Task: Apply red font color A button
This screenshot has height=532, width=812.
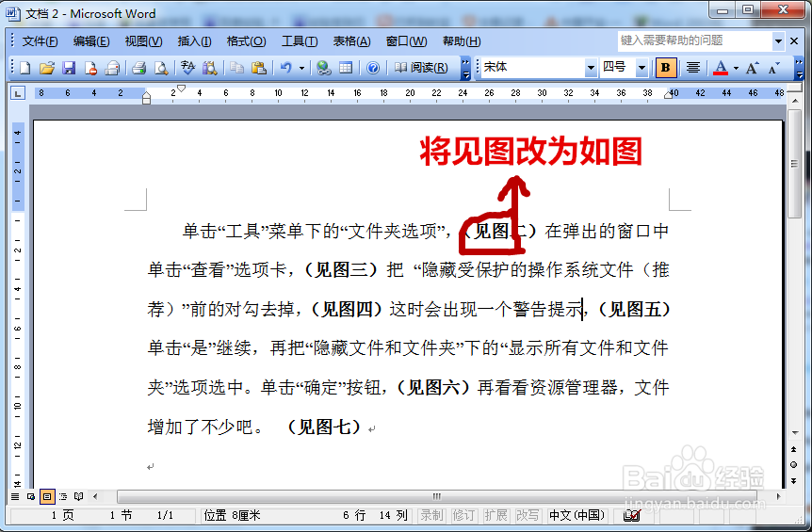Action: [721, 68]
